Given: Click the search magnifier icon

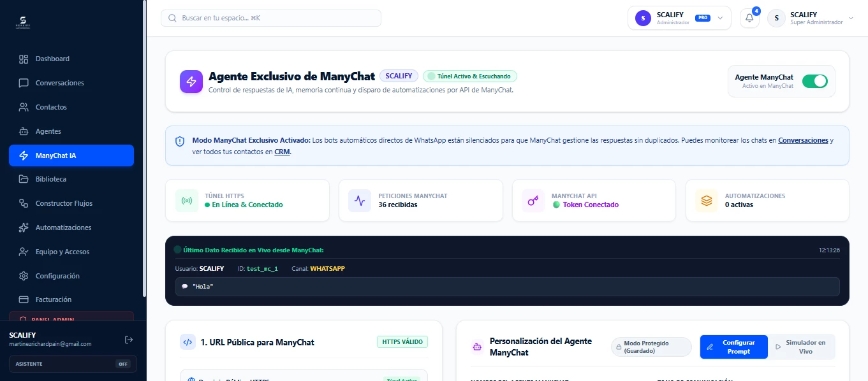Looking at the screenshot, I should (x=172, y=18).
